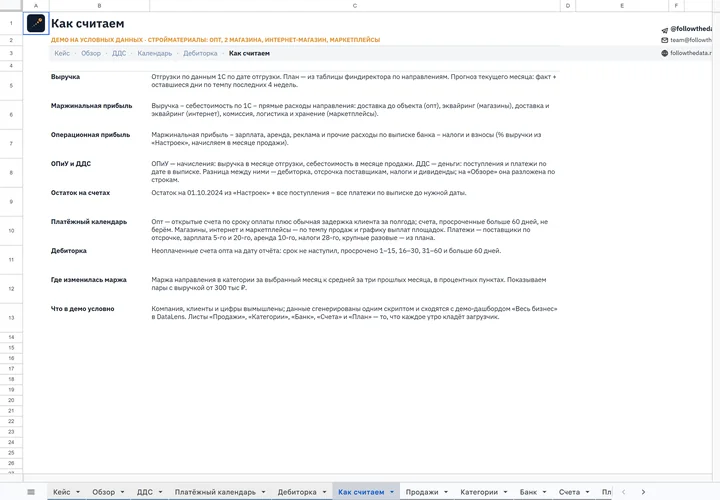
Task: Follow the Кейс link in the navigation row
Action: (62, 53)
